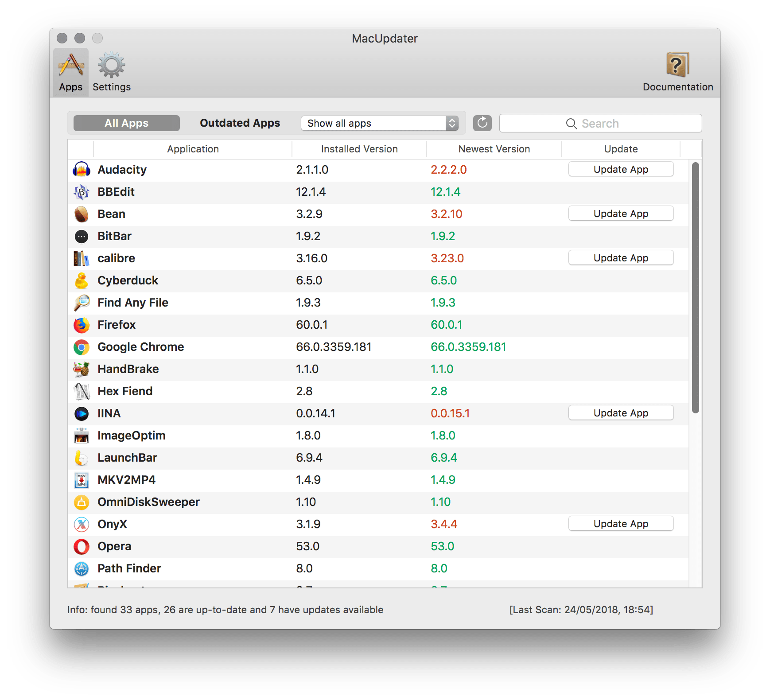Update the IINA app
This screenshot has height=700, width=770.
621,413
